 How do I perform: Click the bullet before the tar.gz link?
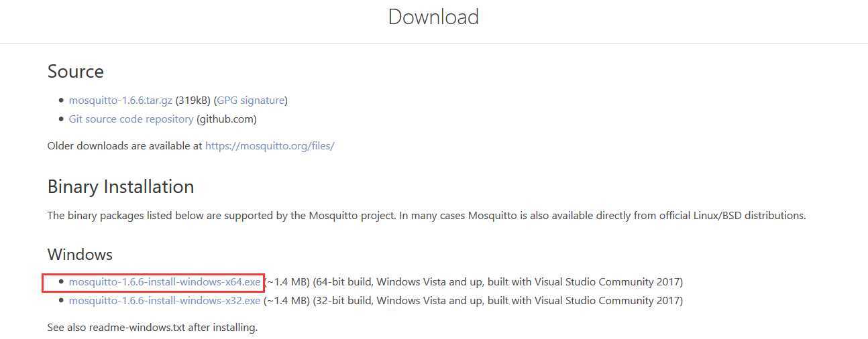62,100
